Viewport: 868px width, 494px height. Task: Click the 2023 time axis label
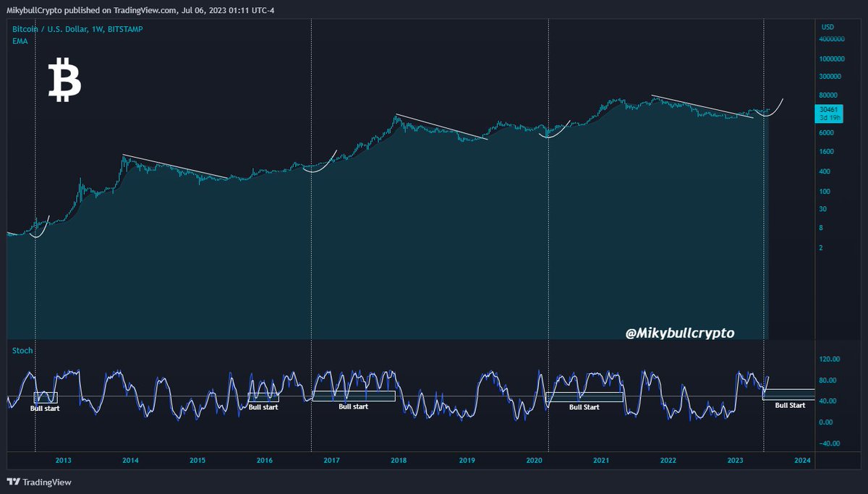(x=735, y=460)
